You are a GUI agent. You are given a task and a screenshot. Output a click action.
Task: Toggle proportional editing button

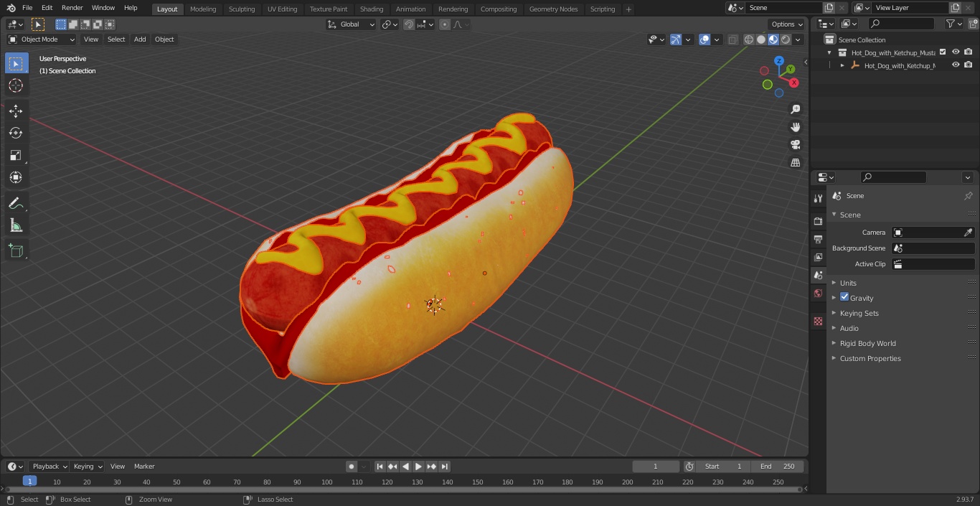(x=445, y=24)
